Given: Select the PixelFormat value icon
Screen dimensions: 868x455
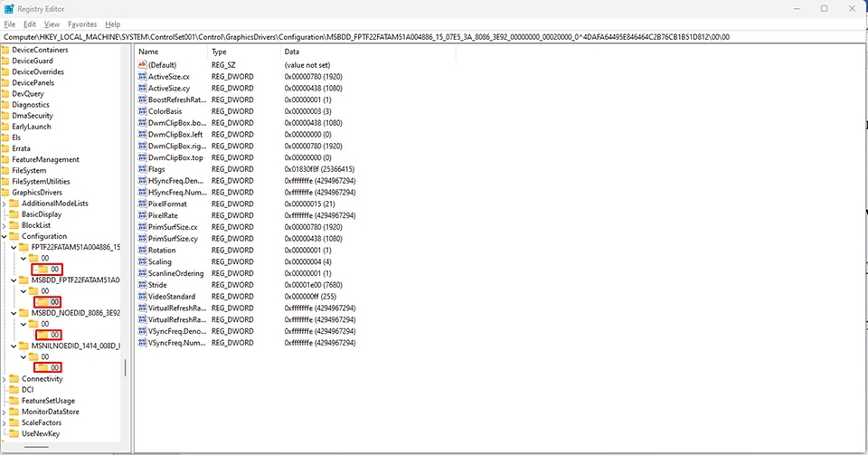Looking at the screenshot, I should pyautogui.click(x=142, y=204).
